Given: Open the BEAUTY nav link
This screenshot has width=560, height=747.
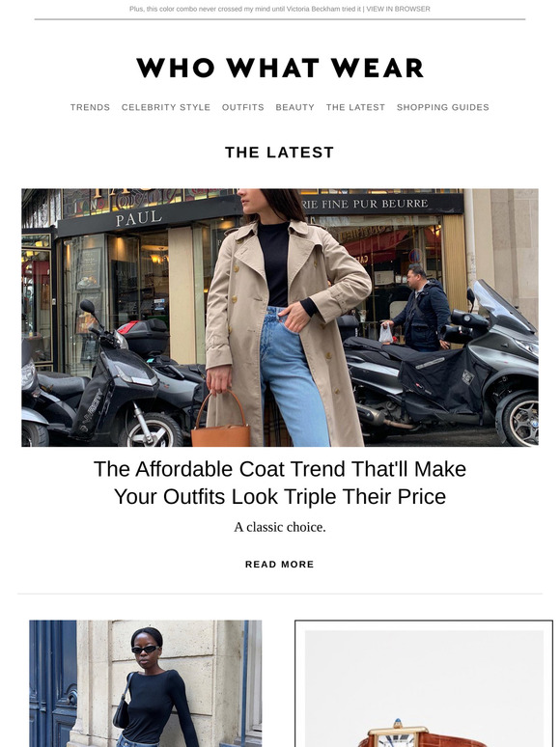Looking at the screenshot, I should point(295,107).
